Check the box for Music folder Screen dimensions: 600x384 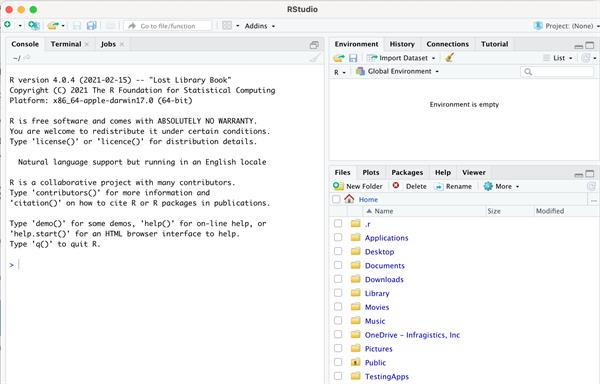[x=338, y=321]
